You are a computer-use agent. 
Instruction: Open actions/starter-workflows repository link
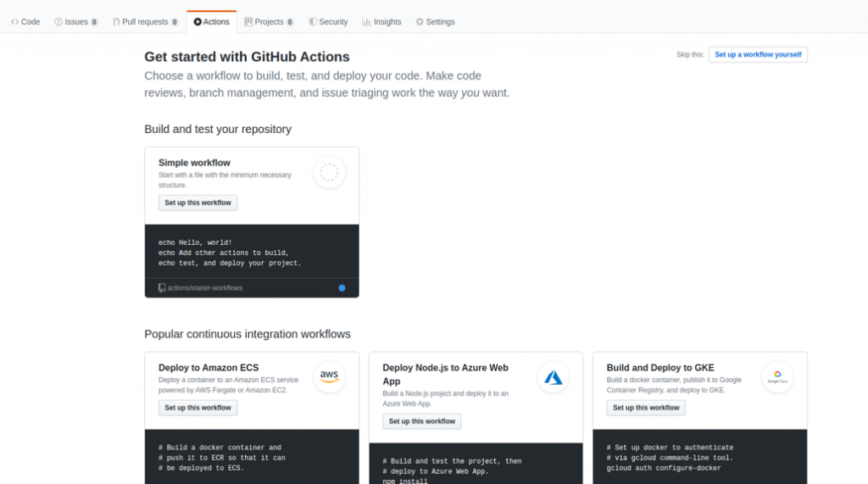pyautogui.click(x=205, y=288)
